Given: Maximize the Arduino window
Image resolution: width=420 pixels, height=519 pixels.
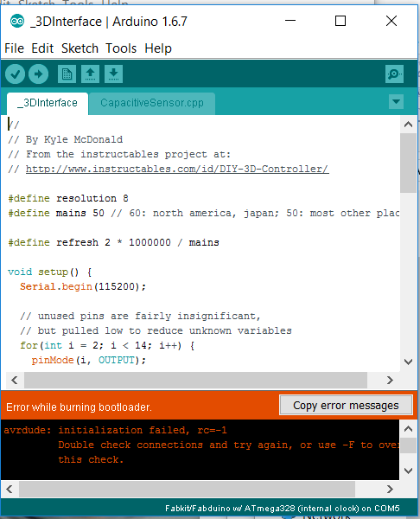Looking at the screenshot, I should 340,21.
